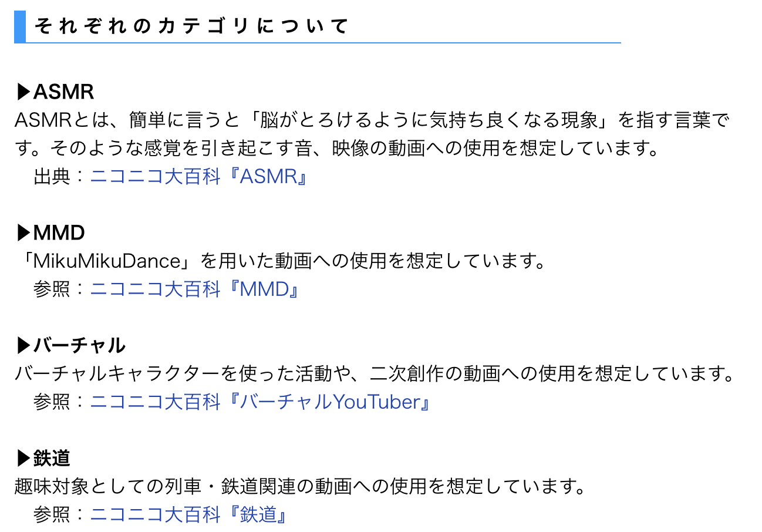Click the 趣味対象としての列車 description sentence

[300, 487]
